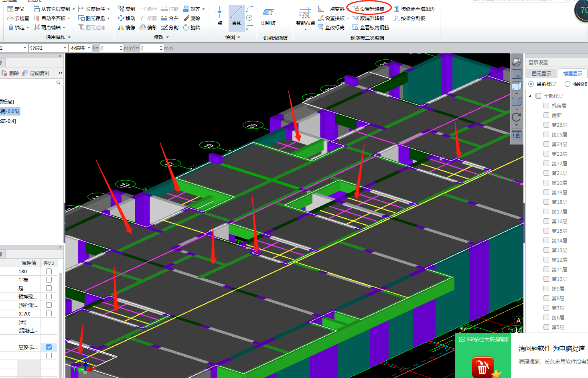Viewport: 588px width, 378px height.
Task: Click the orbit view icon in viewport toolbar
Action: tap(517, 62)
